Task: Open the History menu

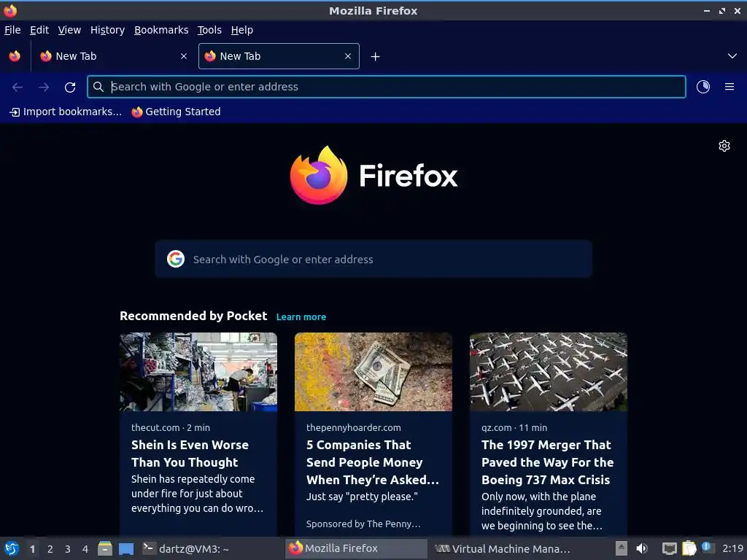Action: pyautogui.click(x=107, y=30)
